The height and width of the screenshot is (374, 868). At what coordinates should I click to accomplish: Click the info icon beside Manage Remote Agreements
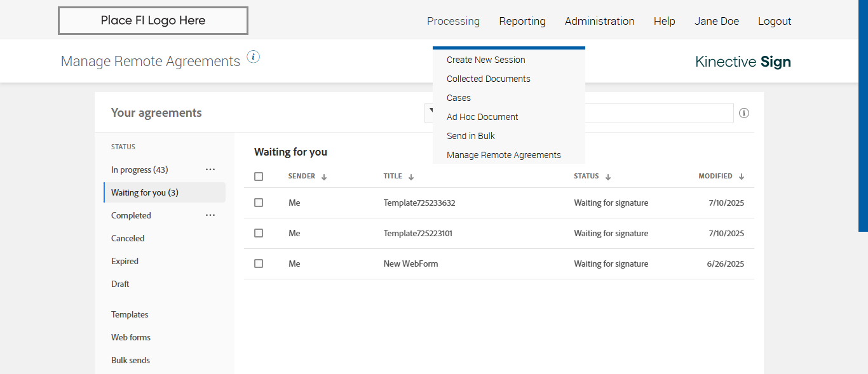tap(254, 57)
